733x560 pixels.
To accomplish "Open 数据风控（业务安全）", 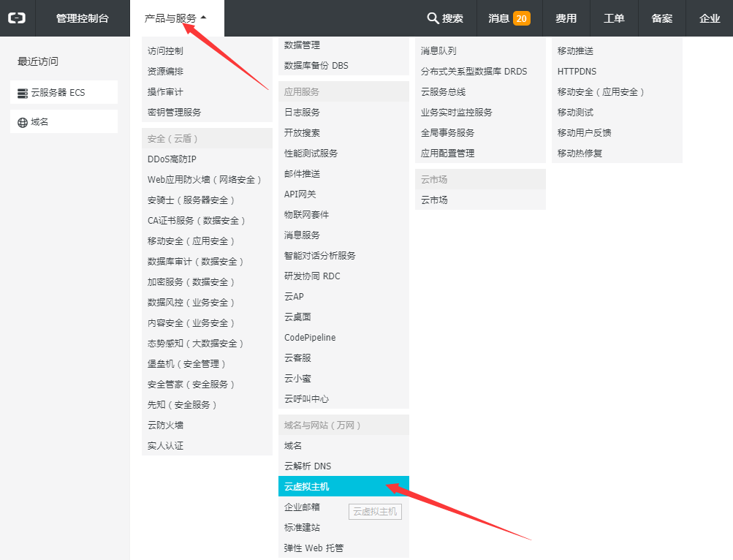I will coord(191,303).
